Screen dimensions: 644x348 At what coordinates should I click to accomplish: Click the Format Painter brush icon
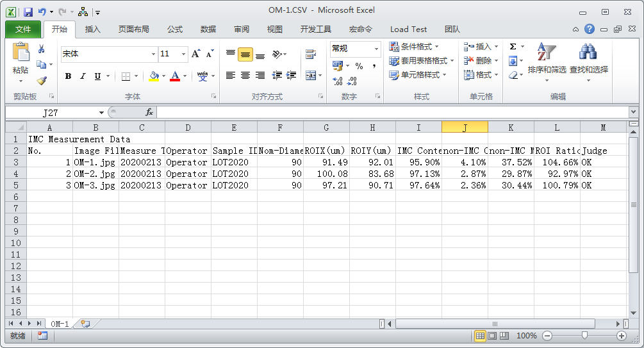click(42, 81)
